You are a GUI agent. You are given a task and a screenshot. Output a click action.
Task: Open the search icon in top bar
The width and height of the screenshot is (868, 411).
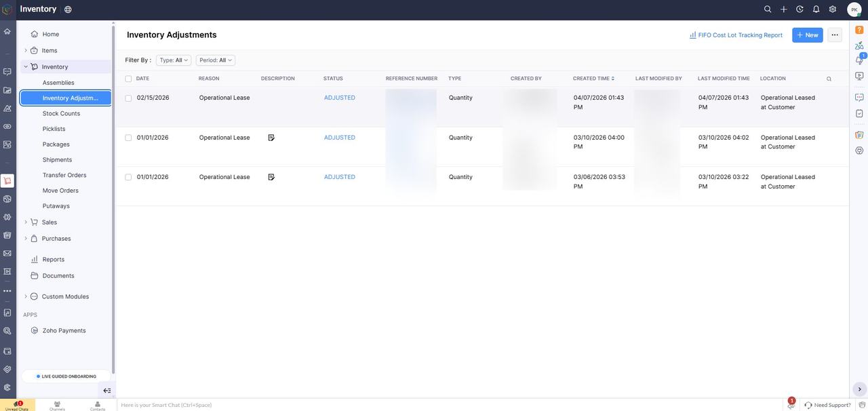click(768, 9)
